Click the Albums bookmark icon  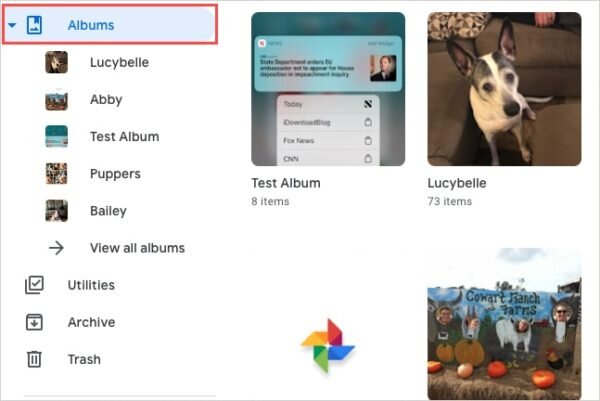click(34, 25)
